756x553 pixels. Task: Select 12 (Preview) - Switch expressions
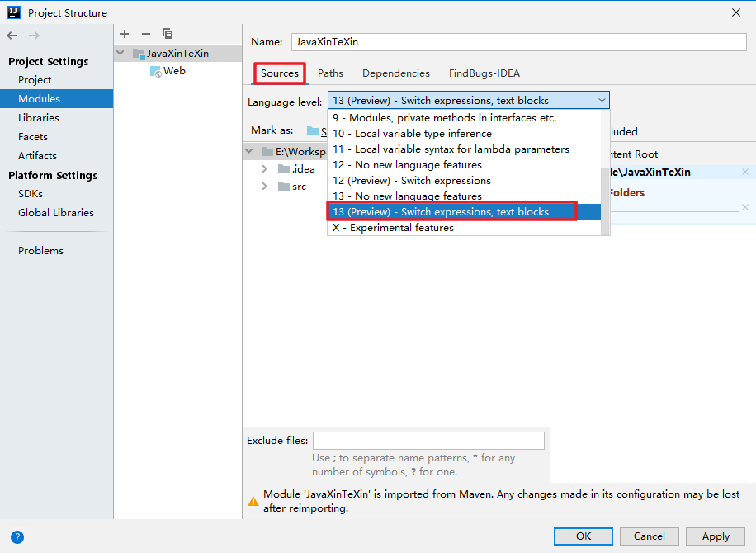464,180
